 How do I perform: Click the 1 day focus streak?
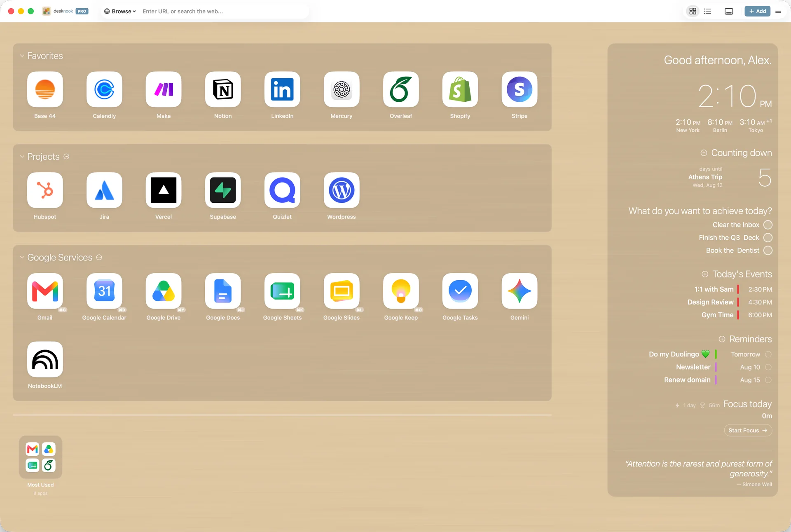click(686, 405)
